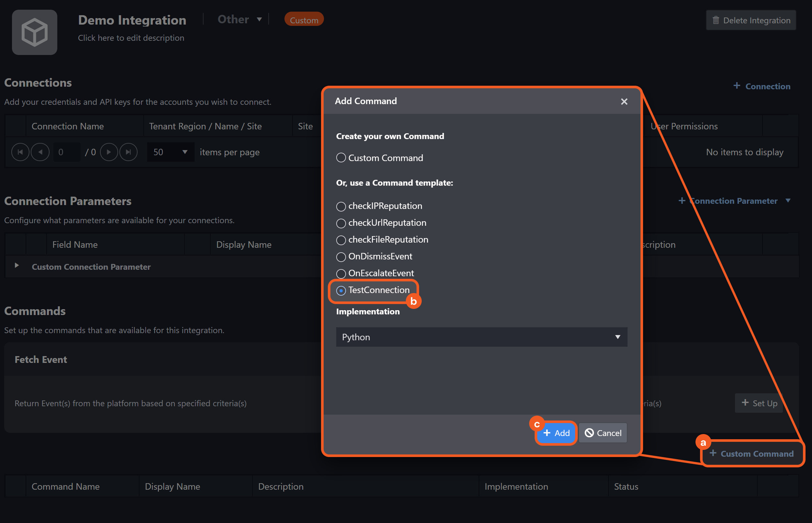
Task: Go to first page pagination icon
Action: tap(20, 152)
